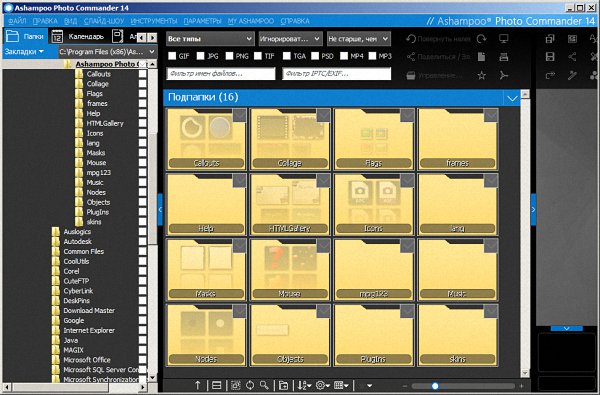Click the save floppy disk icon
The height and width of the screenshot is (395, 600).
click(550, 57)
